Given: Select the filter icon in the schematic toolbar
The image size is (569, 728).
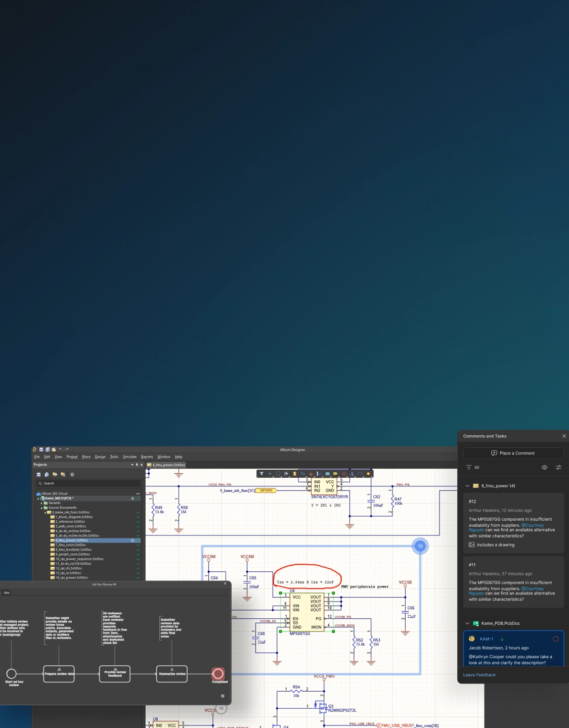Looking at the screenshot, I should 261,474.
